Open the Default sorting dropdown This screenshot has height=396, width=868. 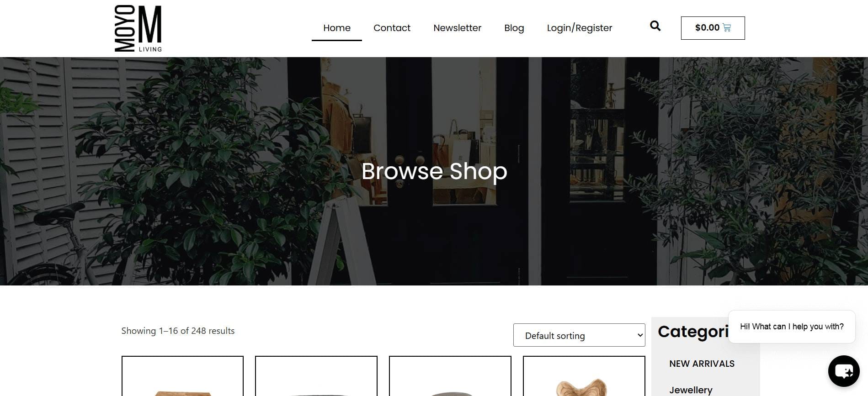click(x=579, y=335)
